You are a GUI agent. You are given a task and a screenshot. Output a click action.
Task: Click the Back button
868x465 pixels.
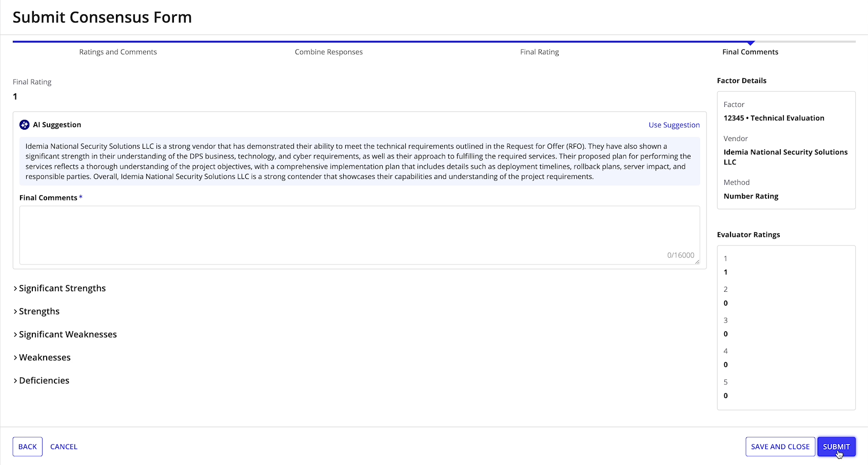tap(28, 447)
